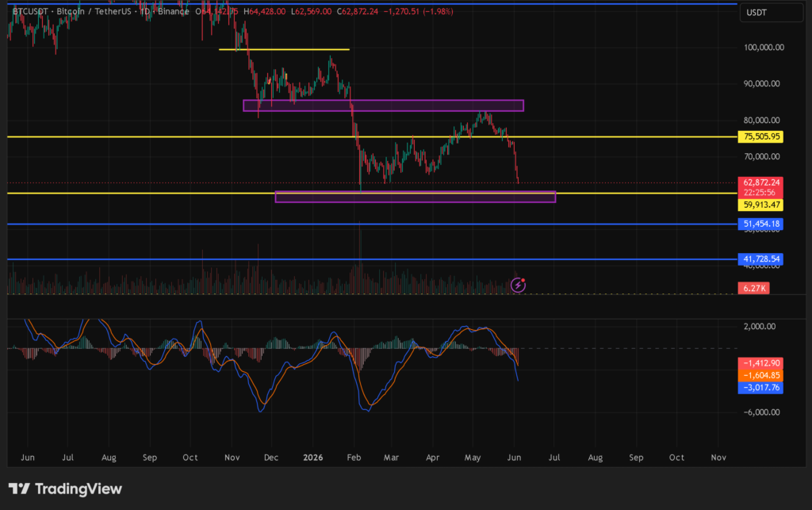812x510 pixels.
Task: Select the blue 51,454.18 price axis label
Action: point(760,224)
